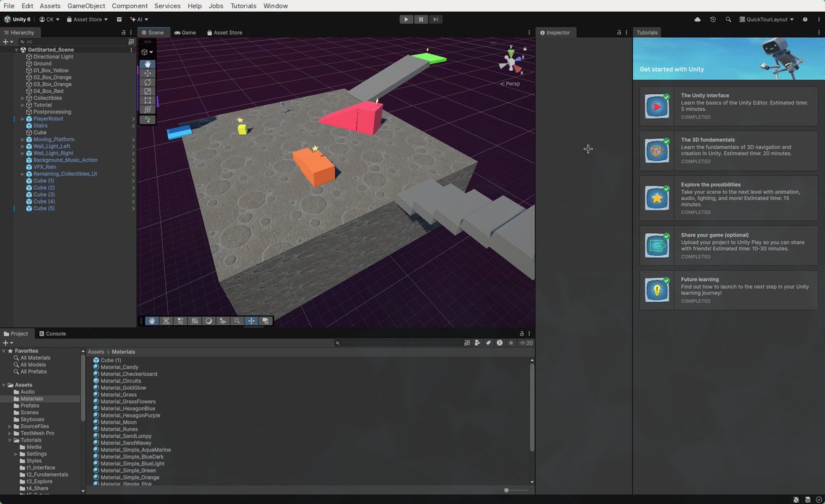Toggle the Hierarchy panel lock

(124, 32)
